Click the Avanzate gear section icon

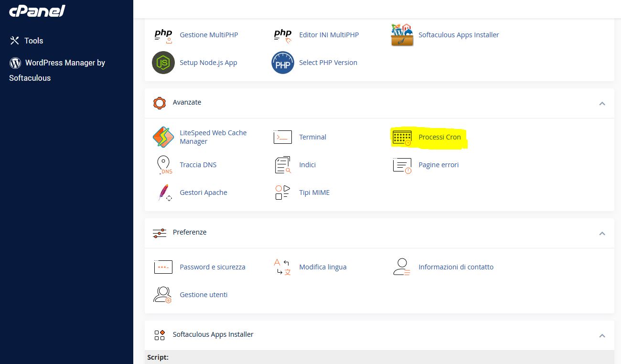click(x=160, y=103)
